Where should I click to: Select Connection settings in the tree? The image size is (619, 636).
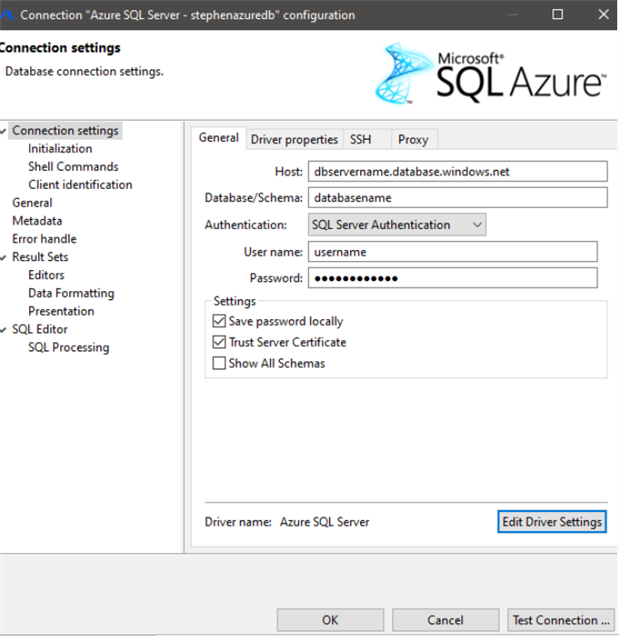coord(65,131)
